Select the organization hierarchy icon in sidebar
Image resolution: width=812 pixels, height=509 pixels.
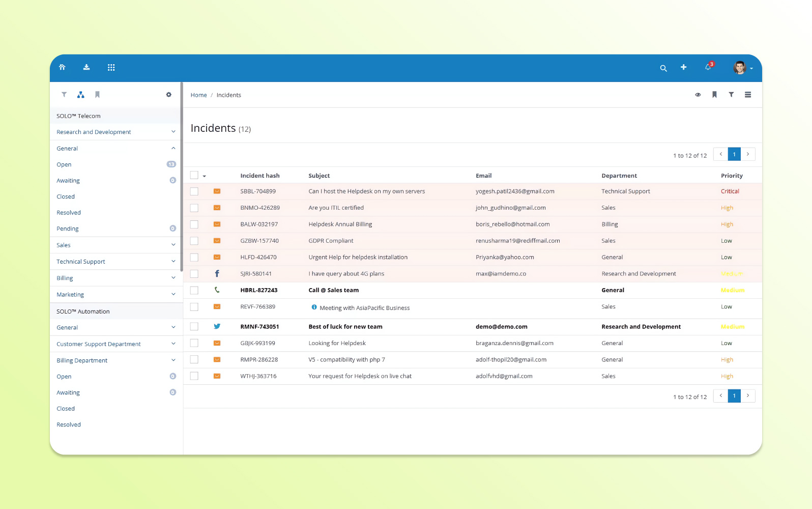80,95
